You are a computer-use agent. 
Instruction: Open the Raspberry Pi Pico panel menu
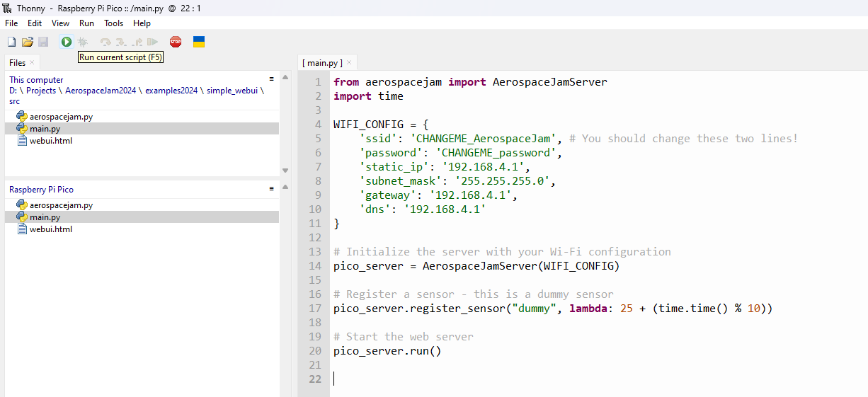(x=271, y=189)
